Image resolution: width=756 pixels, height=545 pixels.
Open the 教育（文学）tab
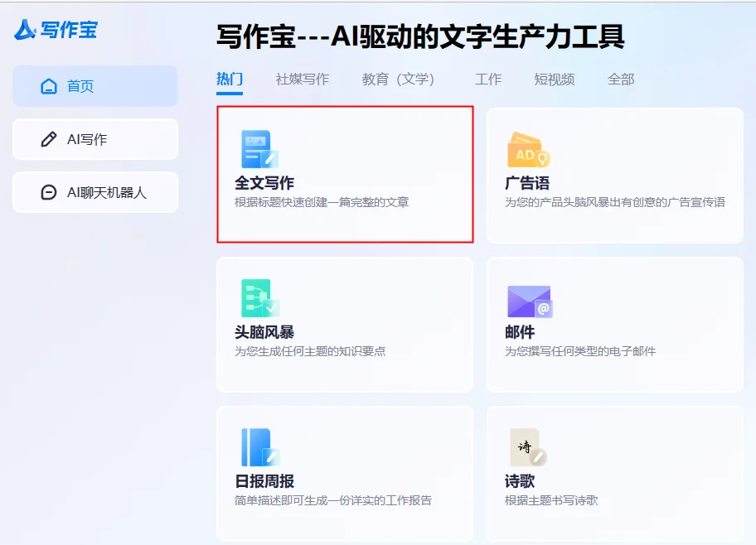[398, 79]
